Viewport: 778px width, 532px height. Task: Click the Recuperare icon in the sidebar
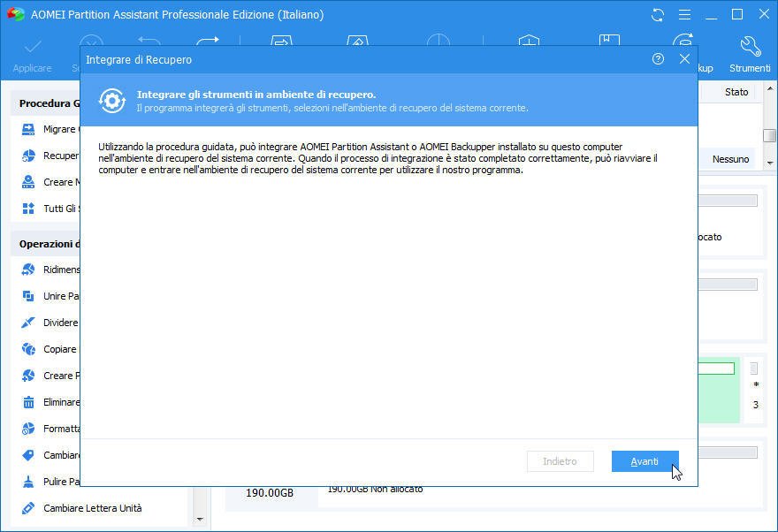pos(28,156)
